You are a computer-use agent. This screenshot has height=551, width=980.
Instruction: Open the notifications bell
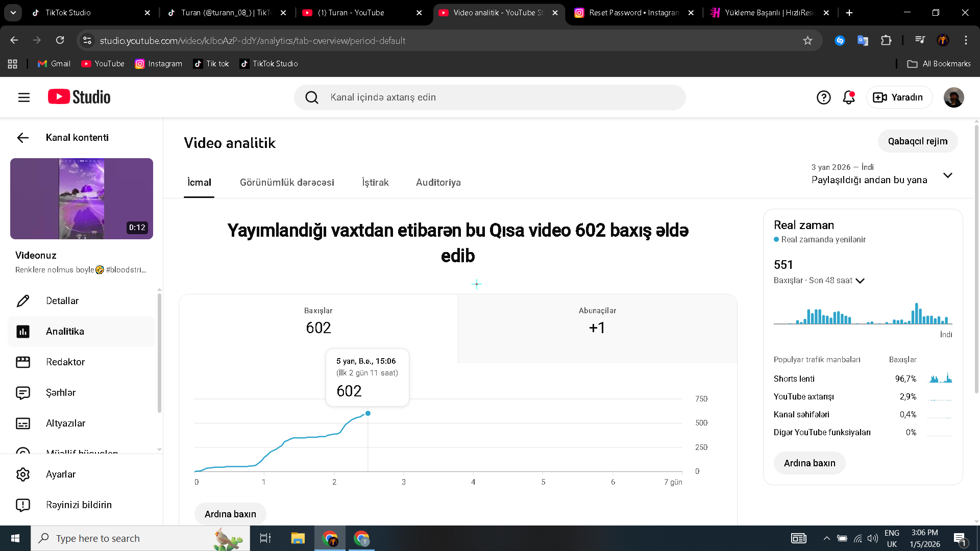[849, 97]
